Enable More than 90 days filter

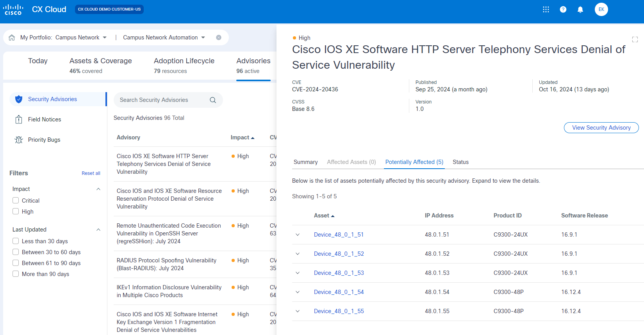coord(16,274)
